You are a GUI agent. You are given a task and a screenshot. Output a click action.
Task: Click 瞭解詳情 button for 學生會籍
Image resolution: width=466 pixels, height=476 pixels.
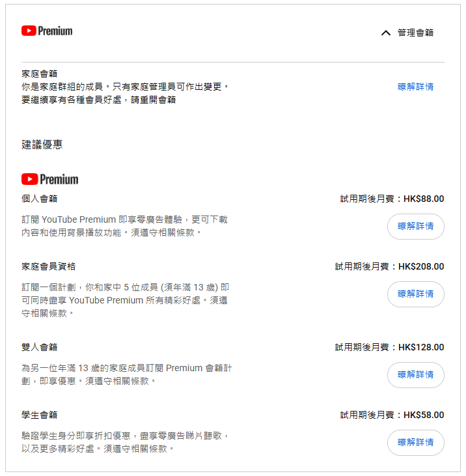(x=416, y=443)
